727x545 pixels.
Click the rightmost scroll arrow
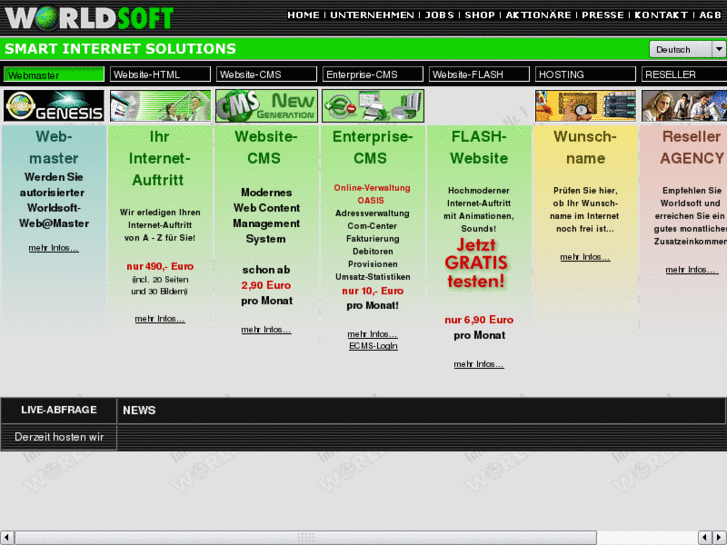click(x=719, y=538)
